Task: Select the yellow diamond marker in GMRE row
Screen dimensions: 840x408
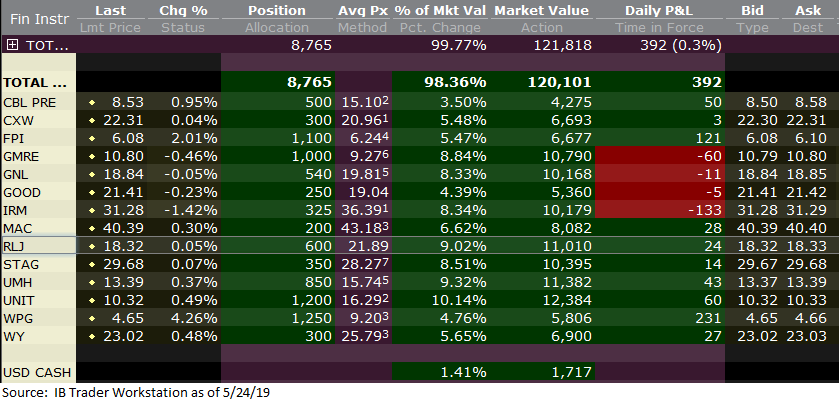Action: point(91,156)
